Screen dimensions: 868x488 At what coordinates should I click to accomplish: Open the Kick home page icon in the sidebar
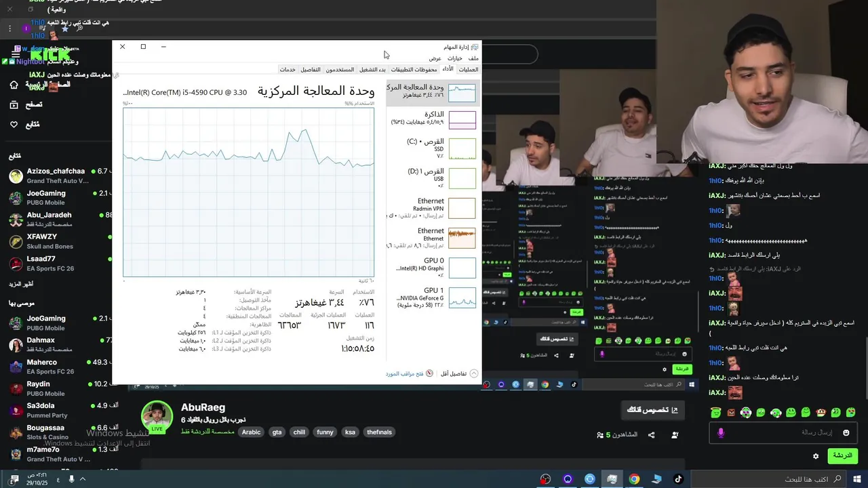(14, 85)
